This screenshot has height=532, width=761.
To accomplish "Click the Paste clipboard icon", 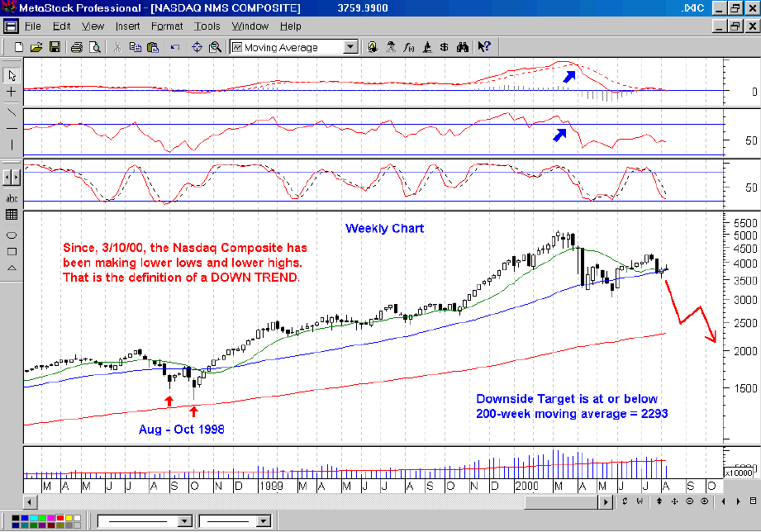I will pyautogui.click(x=153, y=47).
